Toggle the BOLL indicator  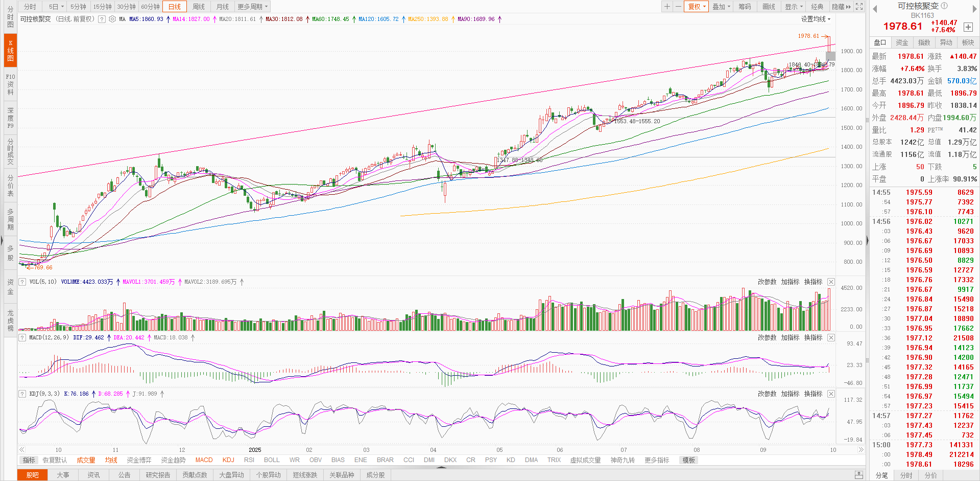pos(272,460)
